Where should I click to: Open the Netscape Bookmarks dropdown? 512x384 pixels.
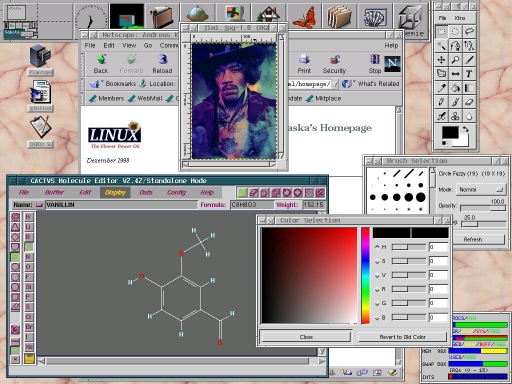click(113, 84)
